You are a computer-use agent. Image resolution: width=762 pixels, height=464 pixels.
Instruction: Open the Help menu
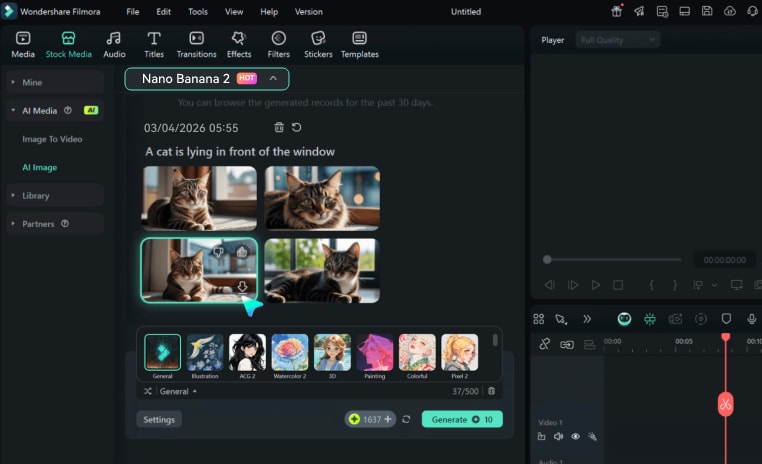click(x=269, y=12)
